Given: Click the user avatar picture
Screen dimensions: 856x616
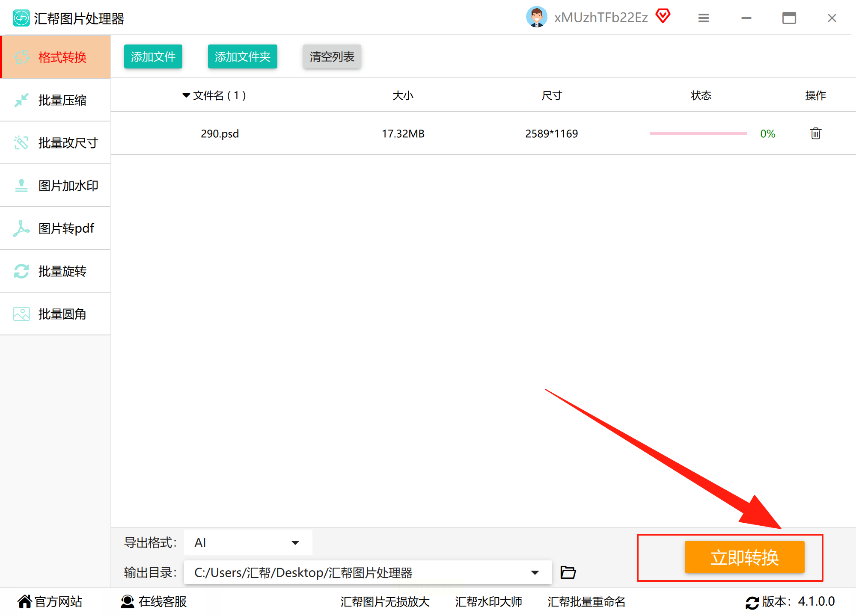Looking at the screenshot, I should pos(536,17).
